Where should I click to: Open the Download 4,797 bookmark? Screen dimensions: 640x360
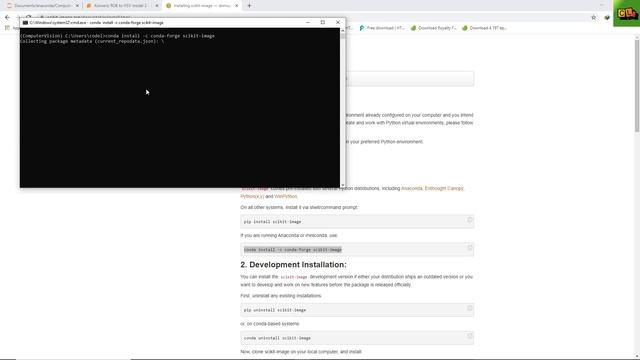(484, 28)
